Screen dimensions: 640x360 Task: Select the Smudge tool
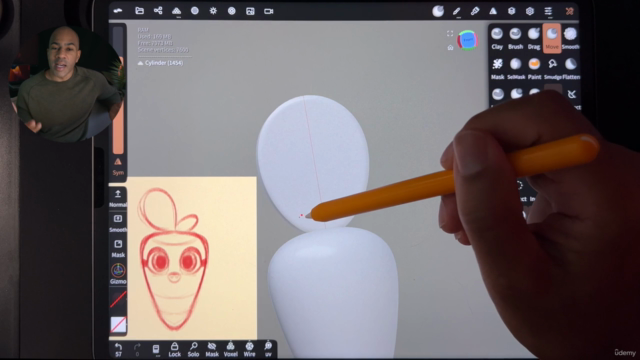point(552,68)
